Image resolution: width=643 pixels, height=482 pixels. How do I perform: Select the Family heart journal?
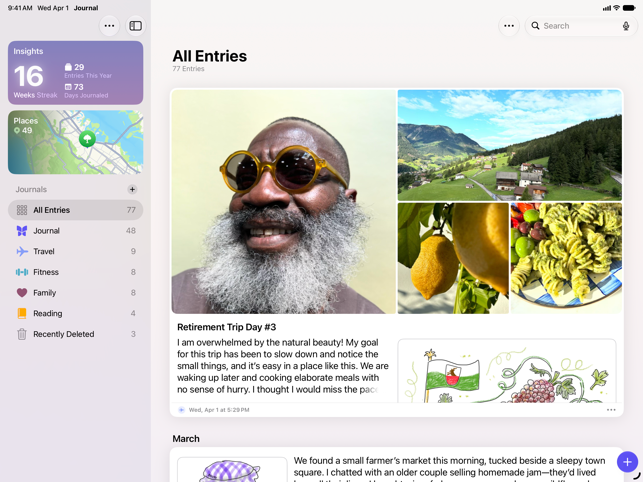pyautogui.click(x=75, y=292)
